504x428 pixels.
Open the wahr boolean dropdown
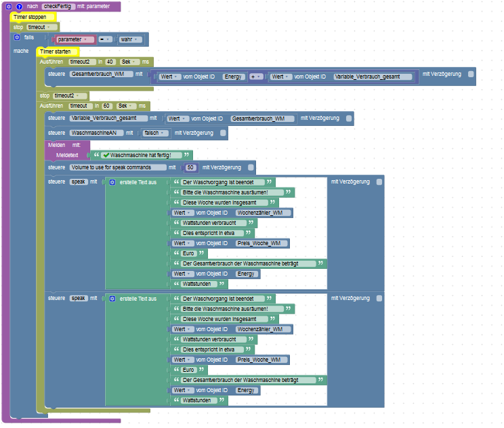coord(129,39)
